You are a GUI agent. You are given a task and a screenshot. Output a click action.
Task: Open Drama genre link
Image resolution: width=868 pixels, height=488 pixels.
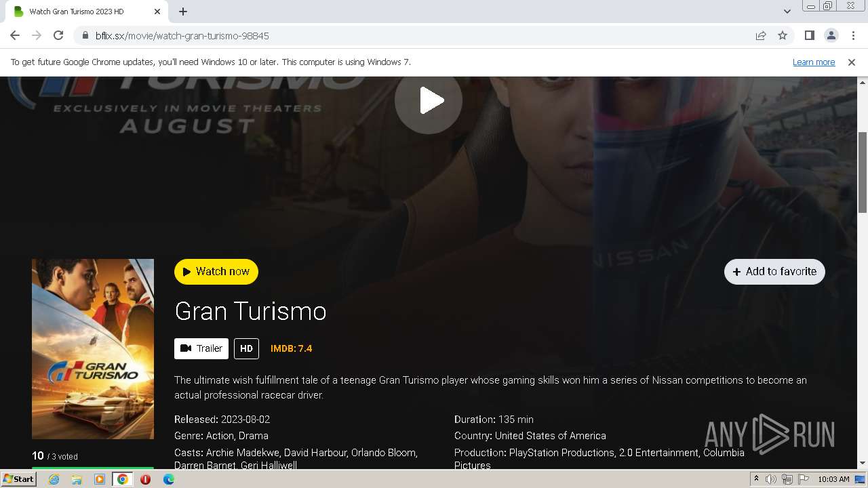click(254, 436)
